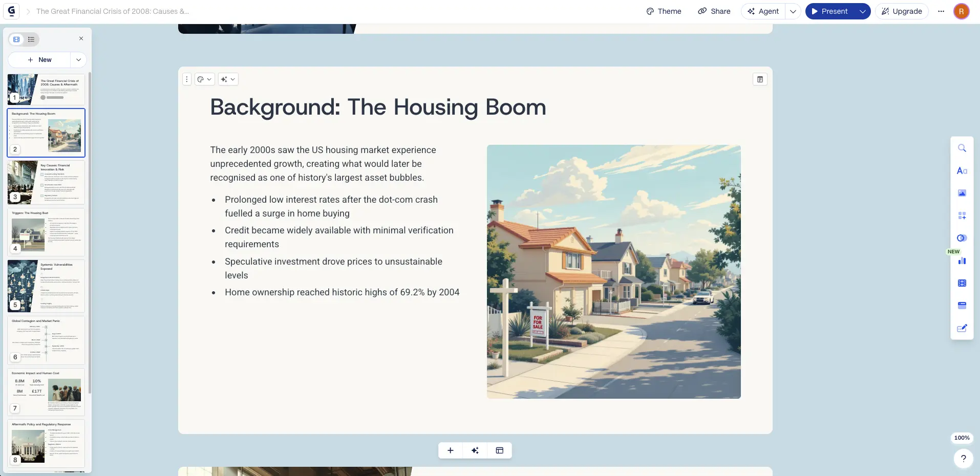980x476 pixels.
Task: Select slide 7 Economic Impact thumbnail
Action: coord(46,392)
